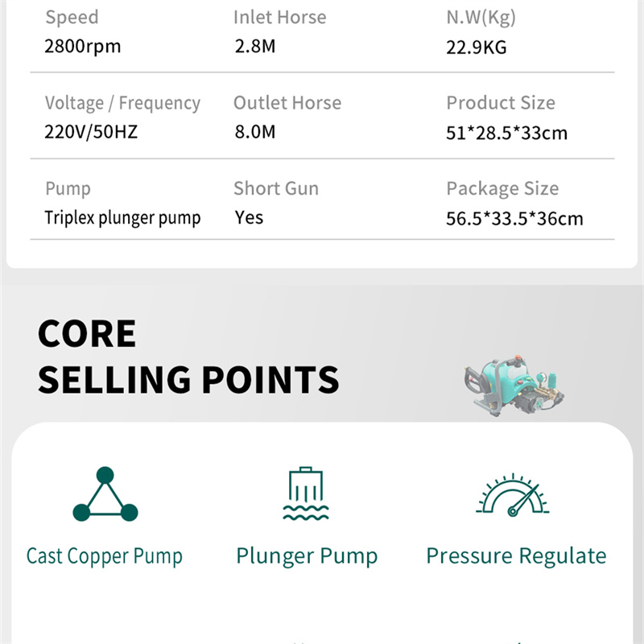The height and width of the screenshot is (644, 644).
Task: Click the Package Size 56.5*33.5*36cm value
Action: [x=514, y=218]
